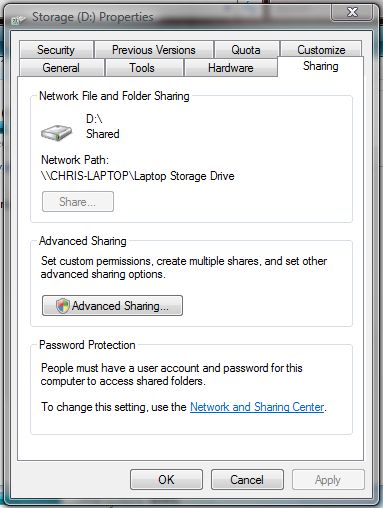The image size is (383, 508).
Task: Click the drive icon in the title bar
Action: coord(18,20)
